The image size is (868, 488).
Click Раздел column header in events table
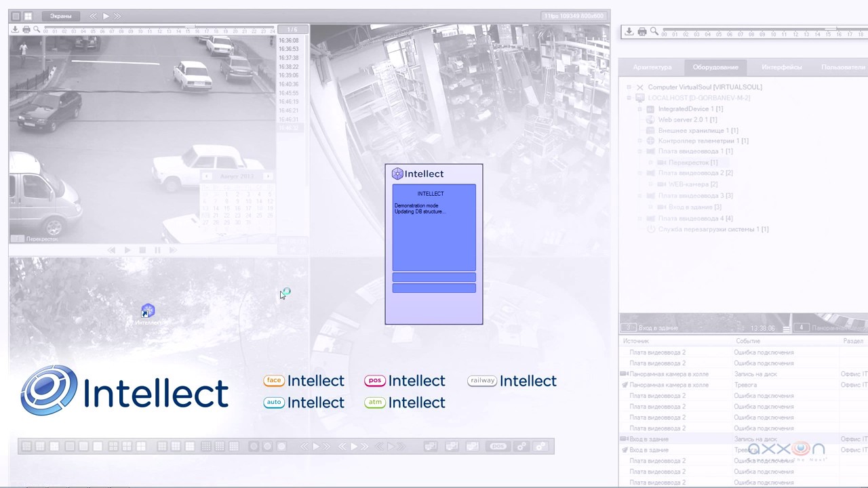coord(853,341)
